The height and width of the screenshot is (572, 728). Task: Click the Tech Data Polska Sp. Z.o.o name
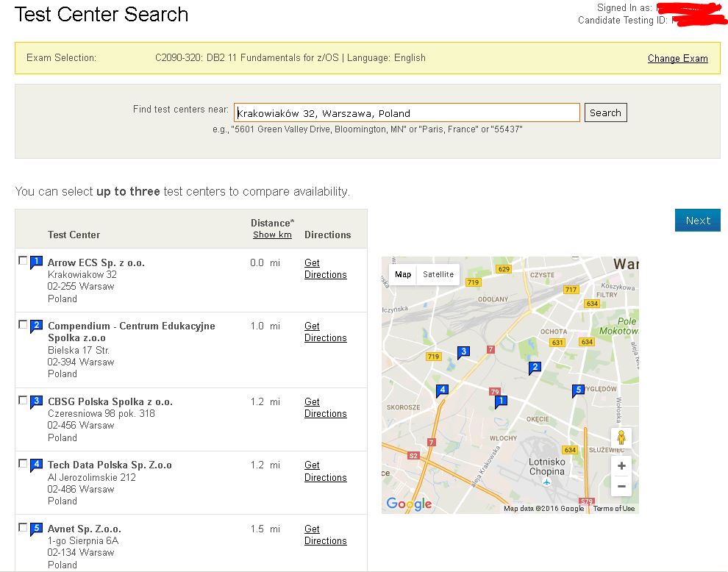(x=110, y=465)
